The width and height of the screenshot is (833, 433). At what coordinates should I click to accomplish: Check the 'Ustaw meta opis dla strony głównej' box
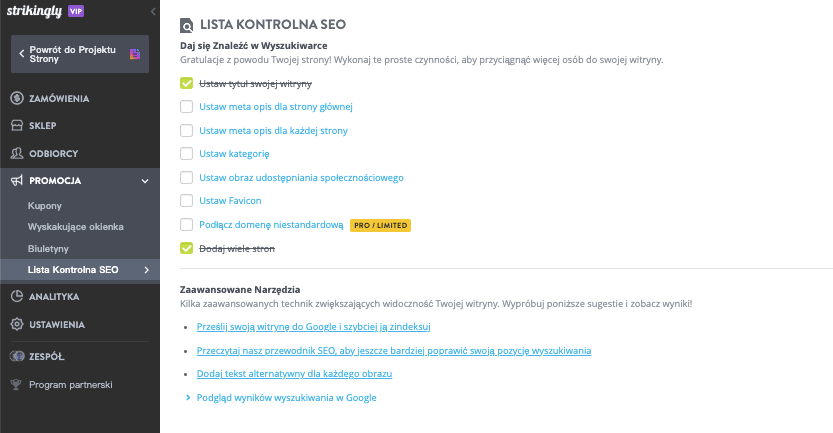[186, 107]
